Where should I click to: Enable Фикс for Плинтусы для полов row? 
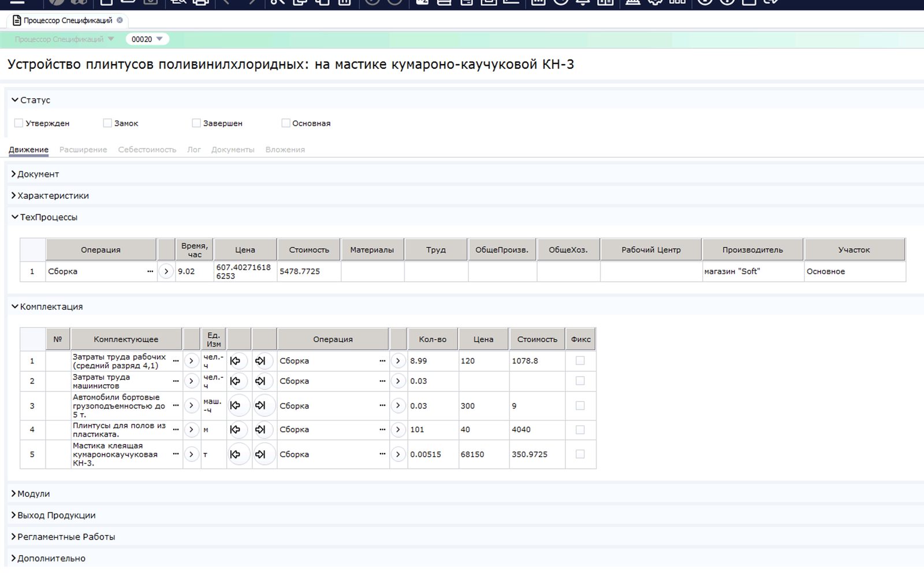click(x=580, y=430)
